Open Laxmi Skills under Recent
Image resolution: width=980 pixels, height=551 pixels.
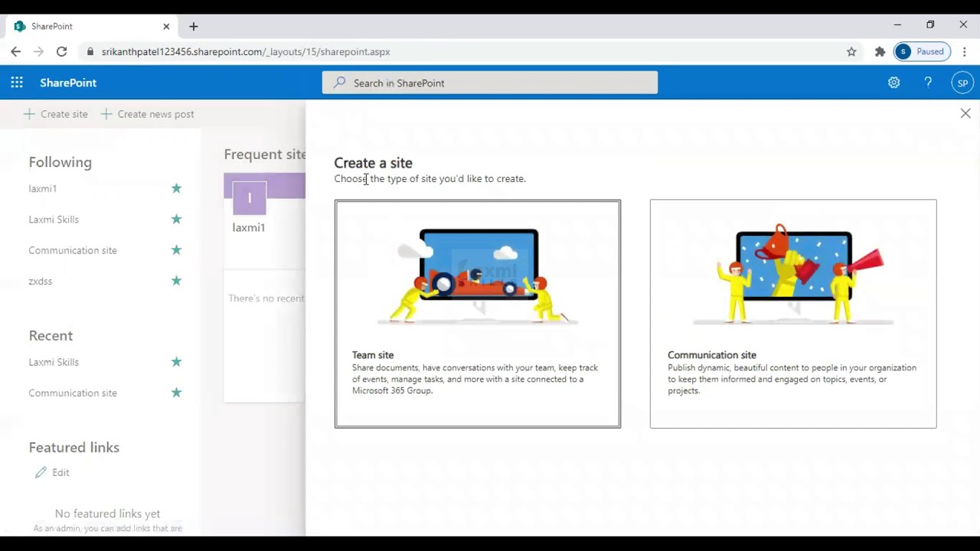click(x=54, y=362)
